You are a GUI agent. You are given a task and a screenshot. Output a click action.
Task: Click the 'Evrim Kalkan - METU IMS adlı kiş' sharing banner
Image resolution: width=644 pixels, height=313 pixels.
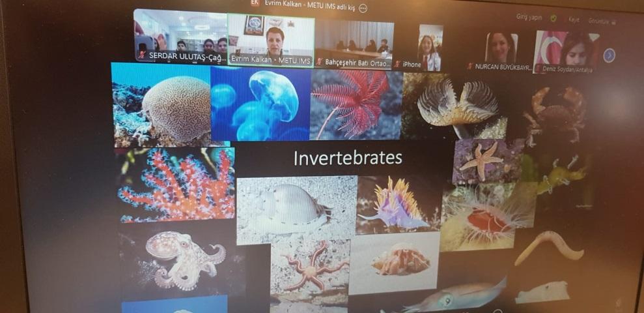point(309,4)
